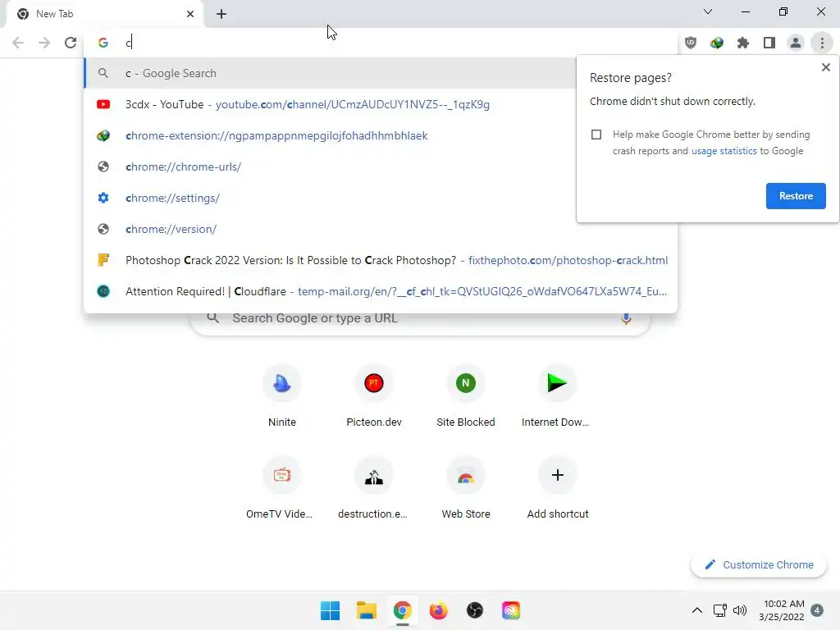The width and height of the screenshot is (840, 630).
Task: Show hidden system tray icons
Action: point(696,610)
